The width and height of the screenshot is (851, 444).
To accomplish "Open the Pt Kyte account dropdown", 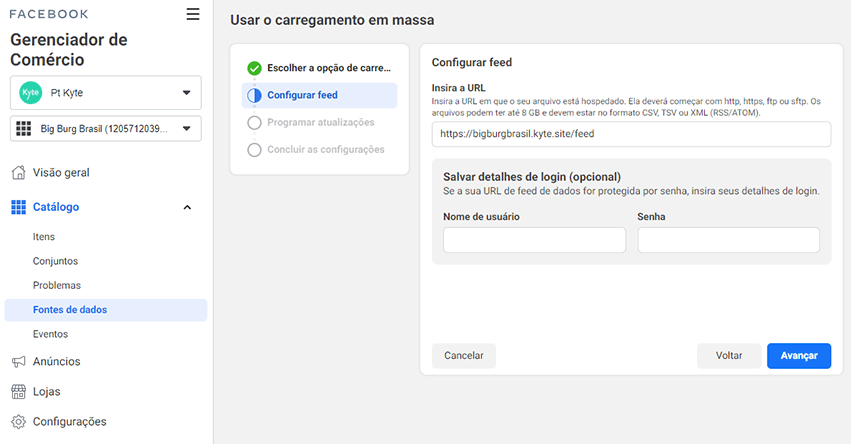I will 106,93.
